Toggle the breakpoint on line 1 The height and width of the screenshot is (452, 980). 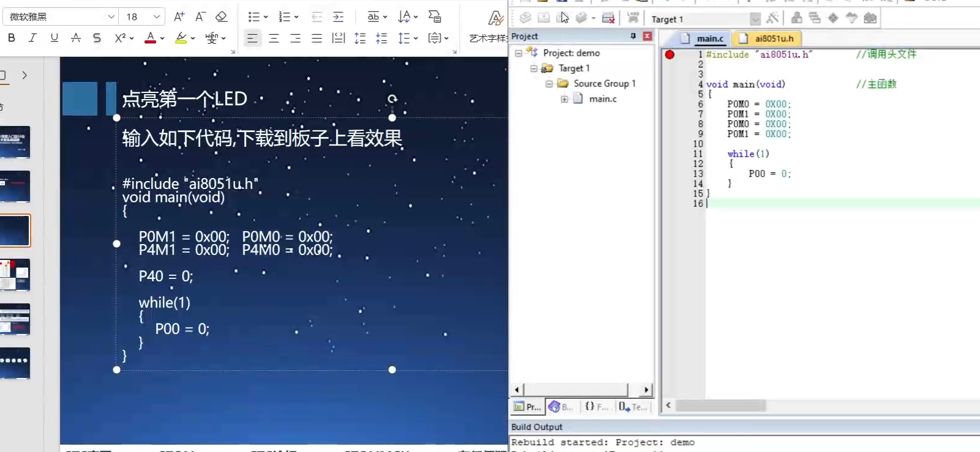coord(670,54)
